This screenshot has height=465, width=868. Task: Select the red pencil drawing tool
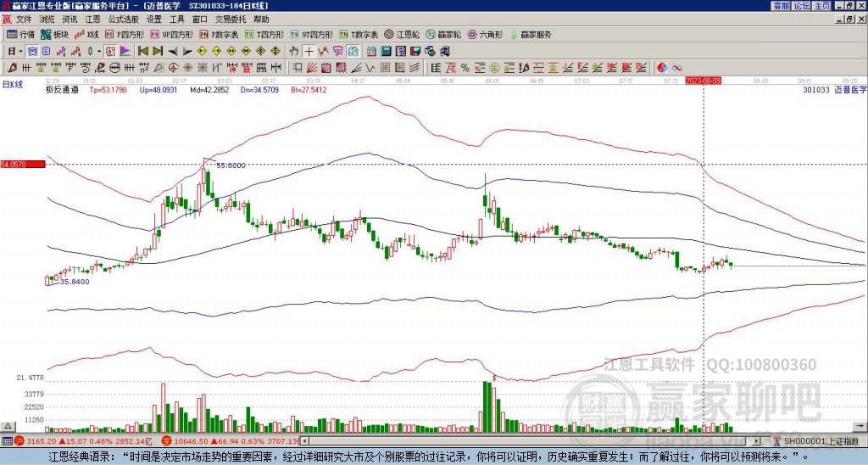click(12, 68)
